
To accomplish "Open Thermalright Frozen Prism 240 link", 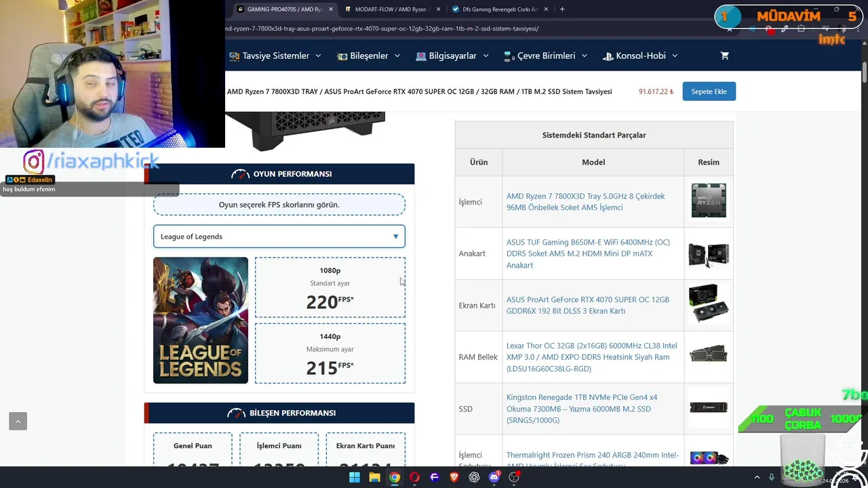I will pos(592,459).
